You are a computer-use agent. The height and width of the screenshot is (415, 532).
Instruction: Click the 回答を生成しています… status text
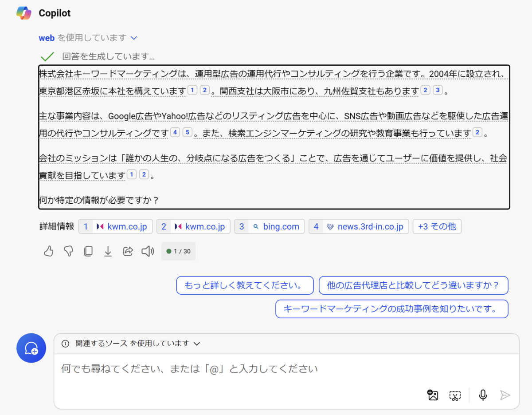(x=108, y=56)
